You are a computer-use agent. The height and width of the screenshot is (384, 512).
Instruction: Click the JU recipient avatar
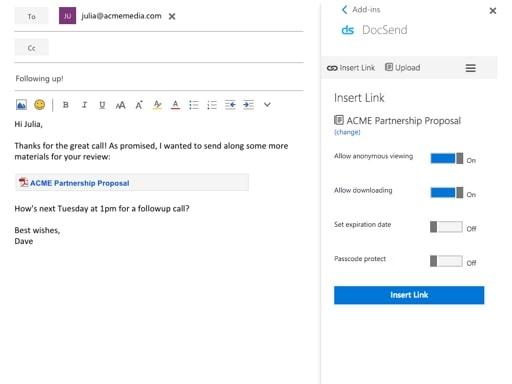pos(67,16)
